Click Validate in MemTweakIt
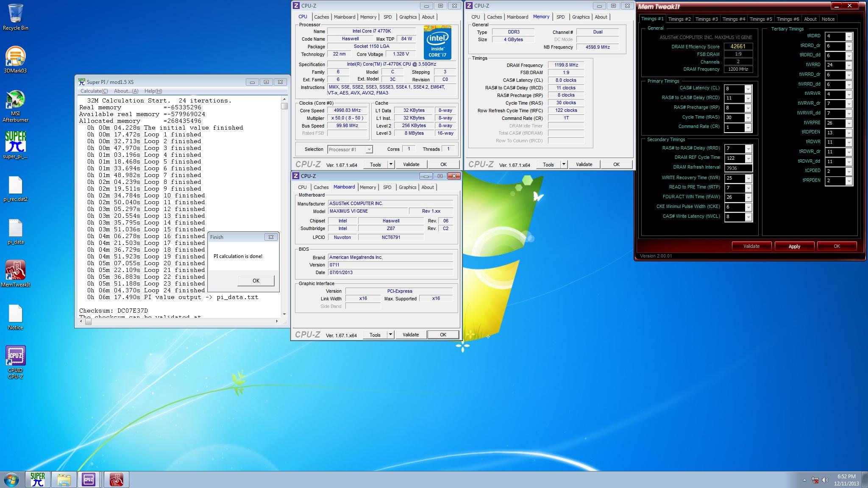Viewport: 868px width, 488px height. 751,246
